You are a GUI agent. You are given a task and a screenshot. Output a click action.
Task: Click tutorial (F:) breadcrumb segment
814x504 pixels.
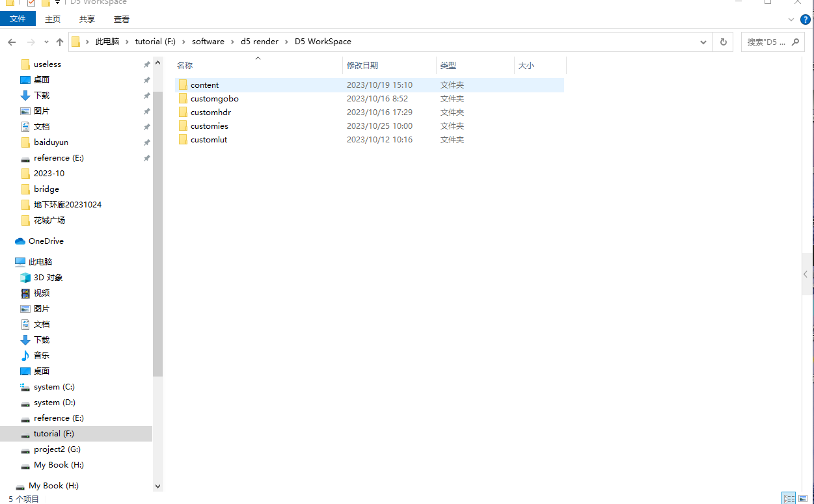click(156, 42)
